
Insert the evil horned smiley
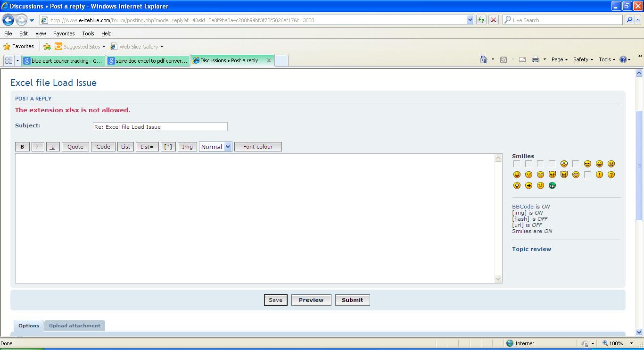552,175
